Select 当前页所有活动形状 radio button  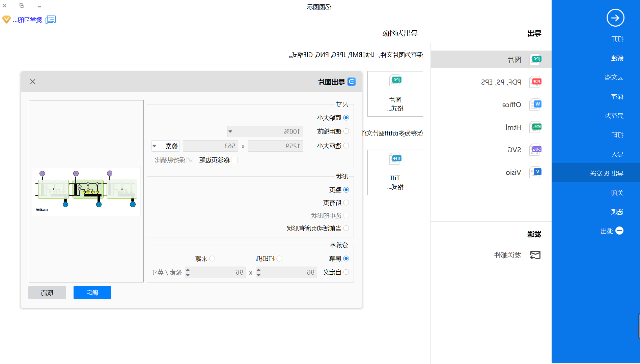click(x=346, y=228)
